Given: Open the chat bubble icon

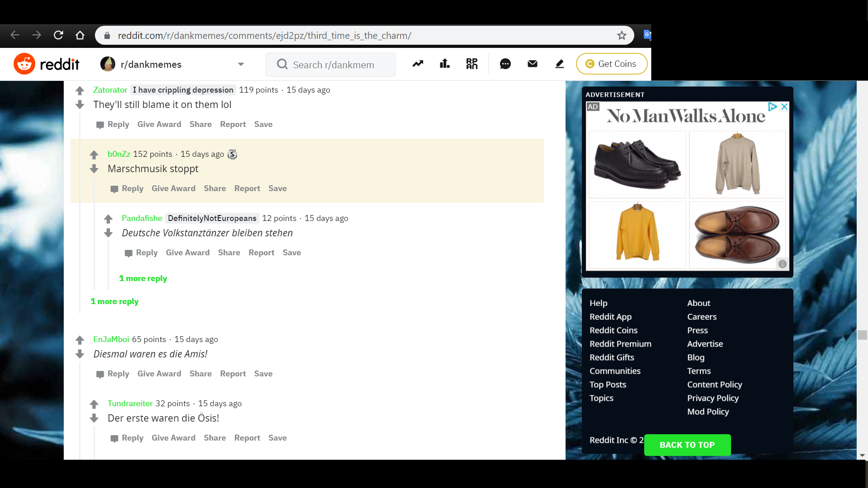Looking at the screenshot, I should click(x=505, y=64).
